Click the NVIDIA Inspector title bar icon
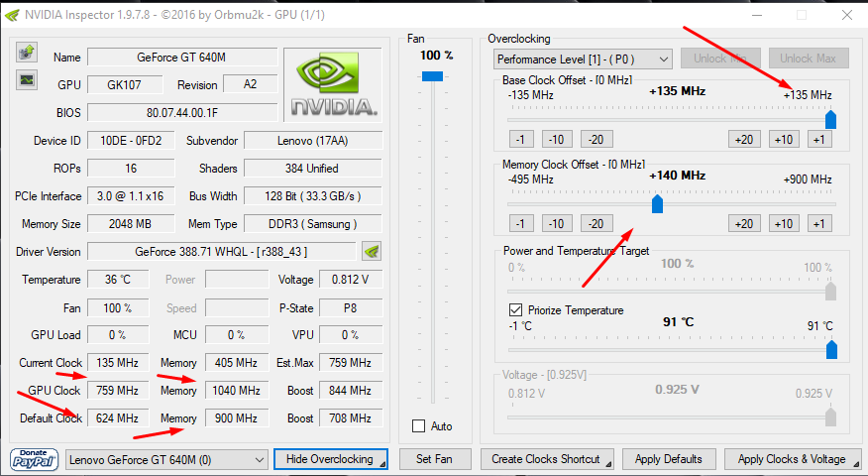868x476 pixels. (12, 15)
